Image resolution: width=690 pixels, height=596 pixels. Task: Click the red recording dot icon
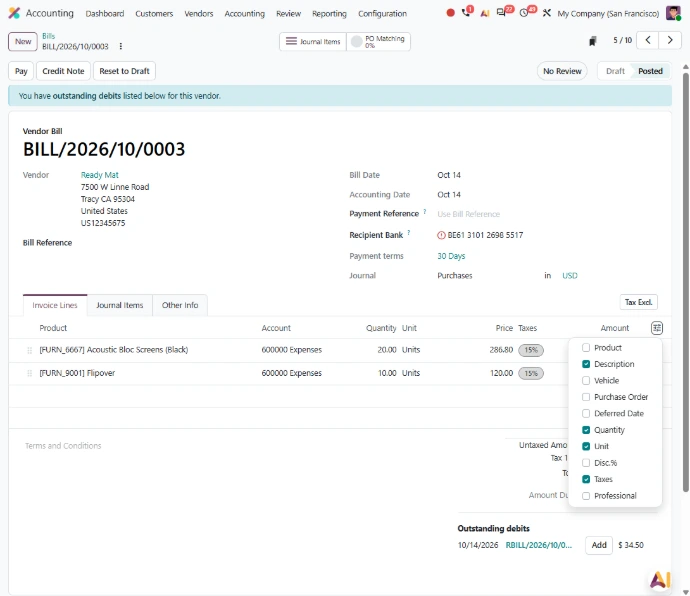tap(450, 13)
